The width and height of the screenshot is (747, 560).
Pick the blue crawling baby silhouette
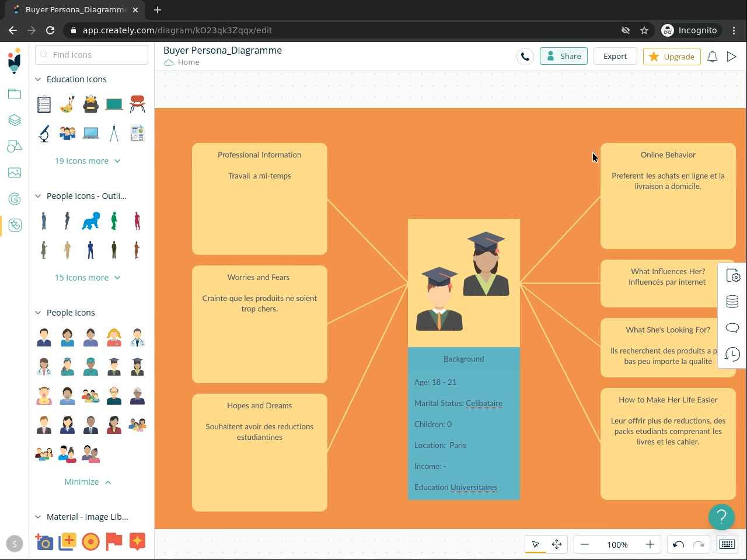(90, 221)
